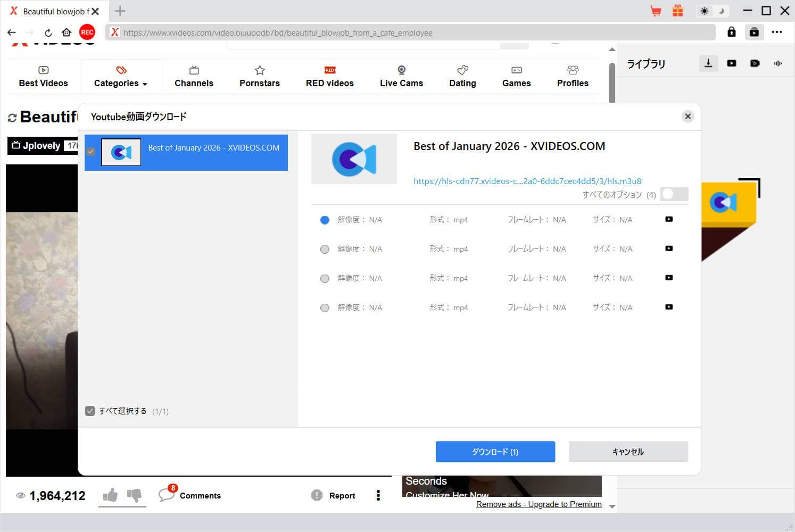Click the thumbs-up like icon
Image resolution: width=795 pixels, height=532 pixels.
(x=110, y=495)
